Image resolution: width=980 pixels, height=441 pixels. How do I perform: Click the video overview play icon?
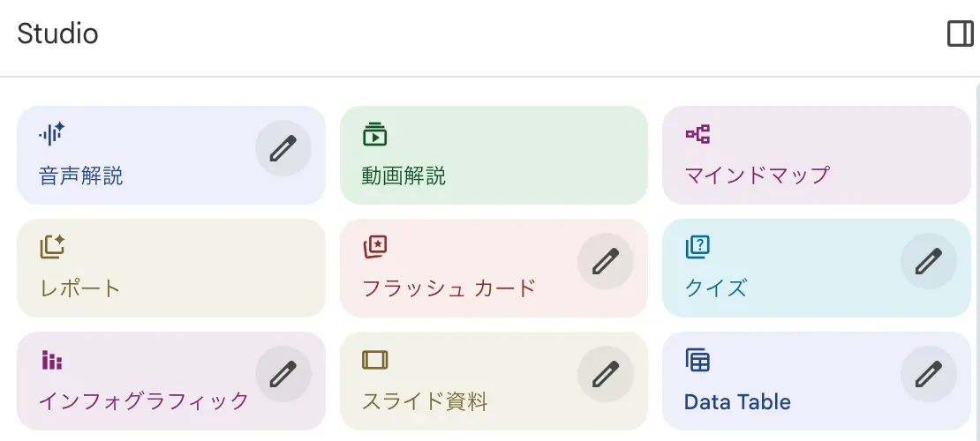(x=374, y=134)
